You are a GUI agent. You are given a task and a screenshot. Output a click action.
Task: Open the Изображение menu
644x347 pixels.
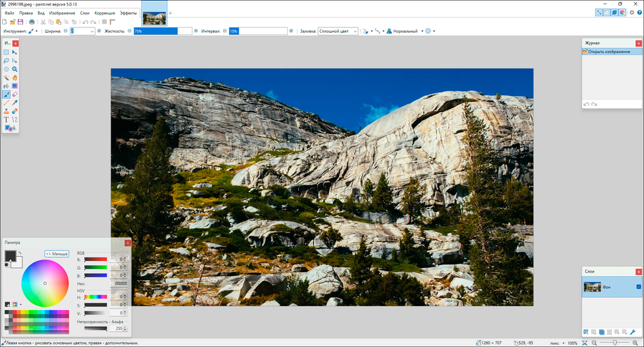tap(62, 13)
